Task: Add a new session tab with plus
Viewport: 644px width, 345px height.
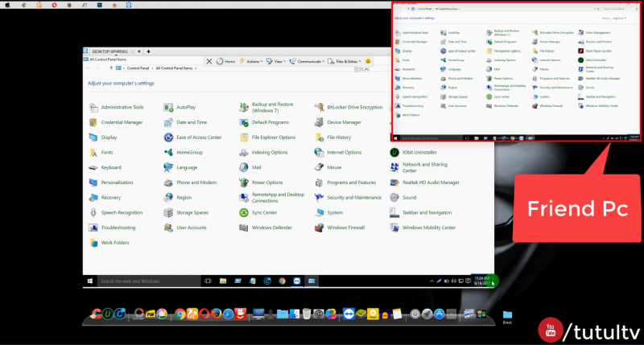Action: (148, 51)
